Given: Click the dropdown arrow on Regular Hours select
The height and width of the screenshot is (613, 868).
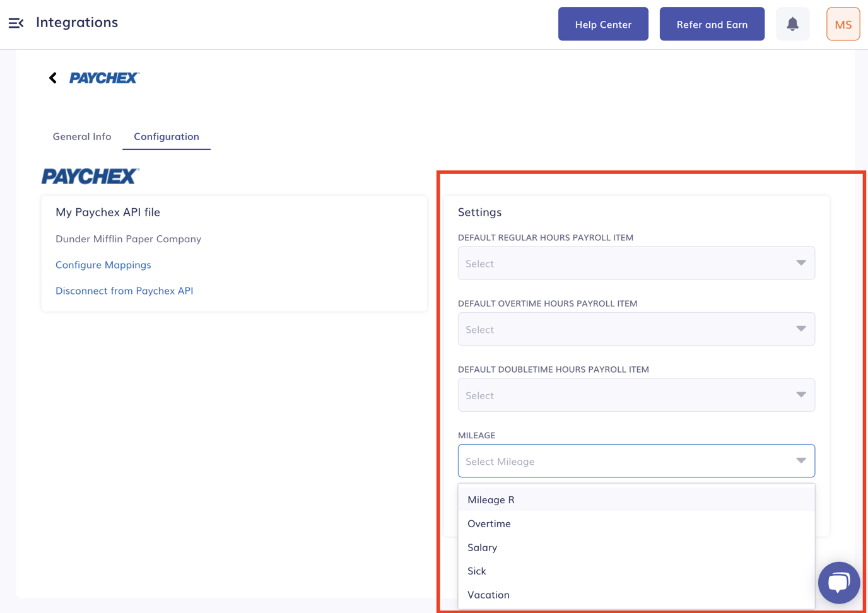Looking at the screenshot, I should click(x=801, y=262).
